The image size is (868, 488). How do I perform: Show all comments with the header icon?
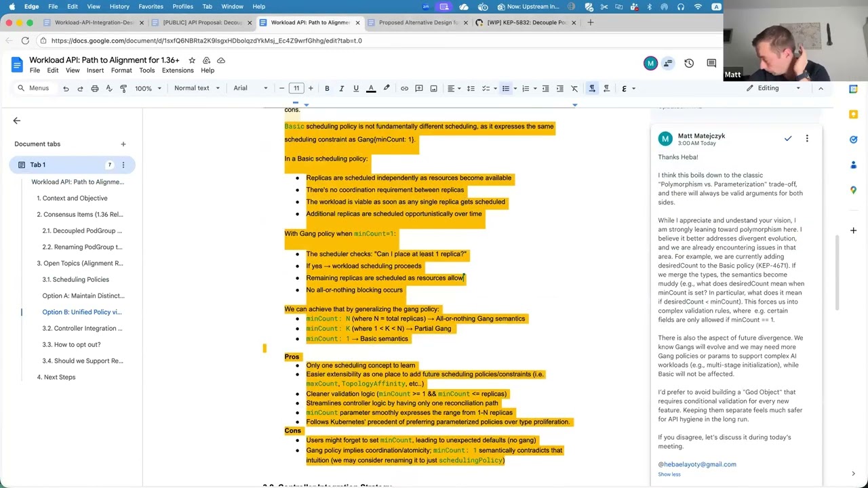(711, 63)
